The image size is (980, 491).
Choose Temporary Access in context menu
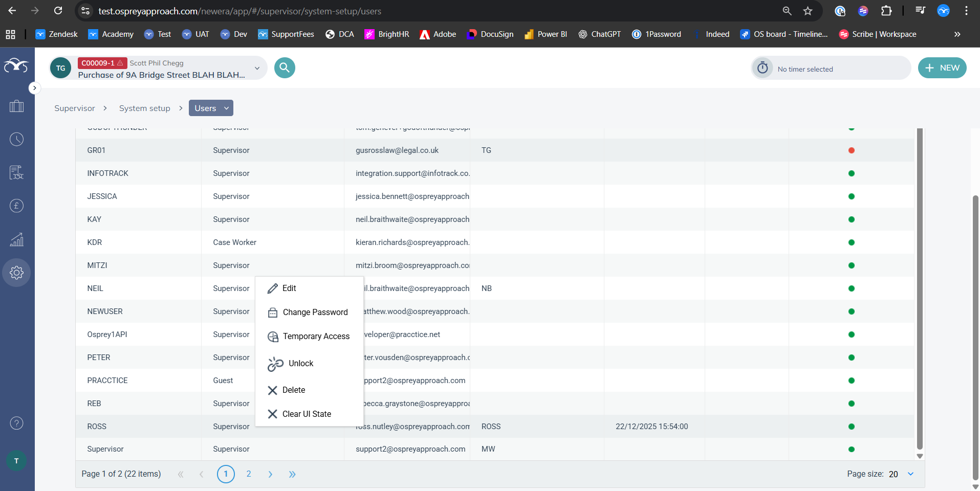click(316, 336)
